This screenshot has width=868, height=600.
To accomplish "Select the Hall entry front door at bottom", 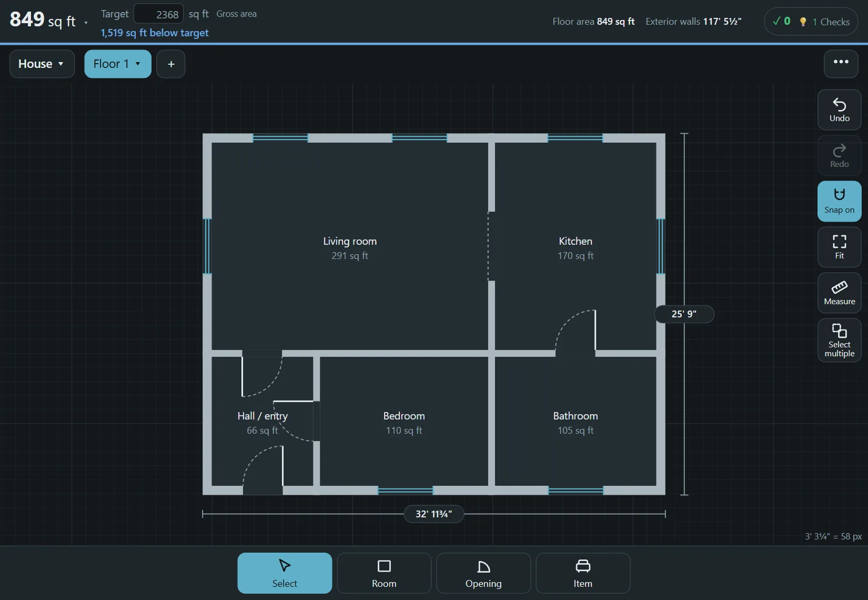I will [263, 470].
